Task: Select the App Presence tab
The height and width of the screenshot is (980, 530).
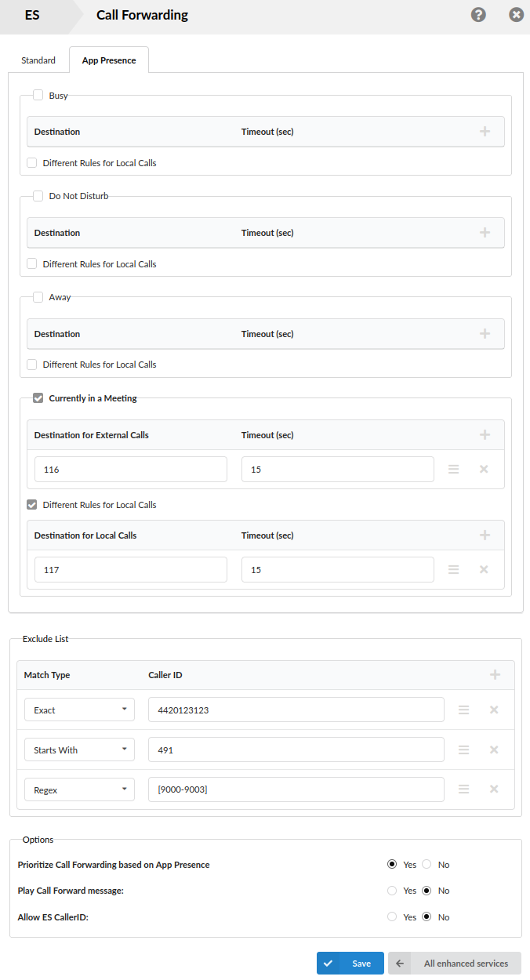Action: 109,60
